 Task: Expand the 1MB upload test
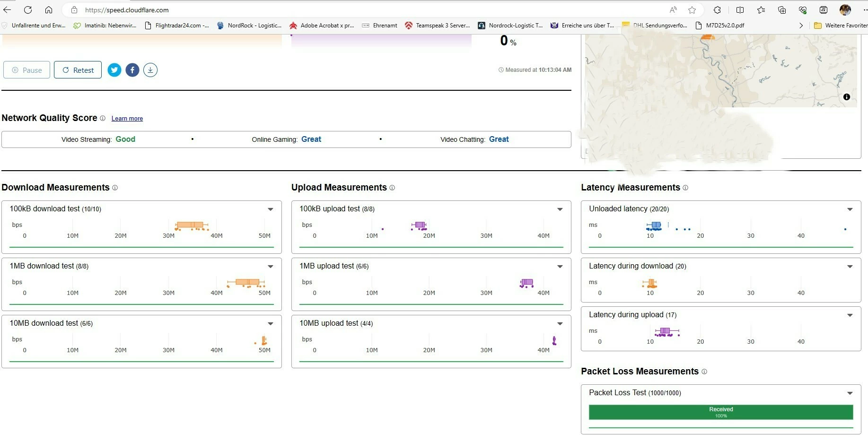coord(560,266)
